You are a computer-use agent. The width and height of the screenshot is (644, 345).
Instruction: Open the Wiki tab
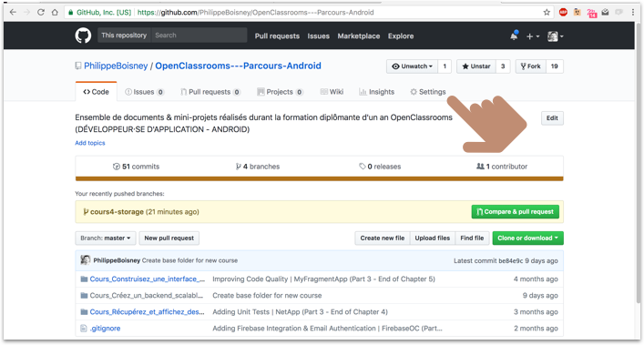click(x=332, y=92)
